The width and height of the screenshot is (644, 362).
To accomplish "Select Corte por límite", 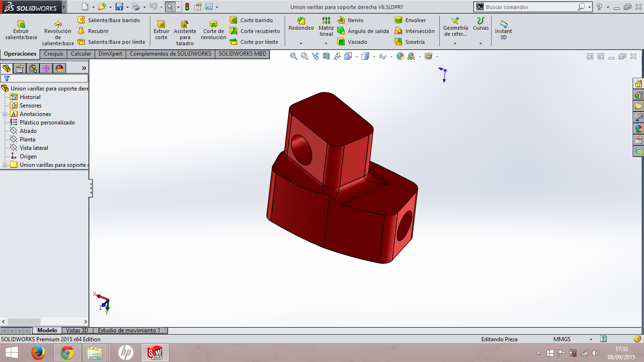I will pos(254,42).
